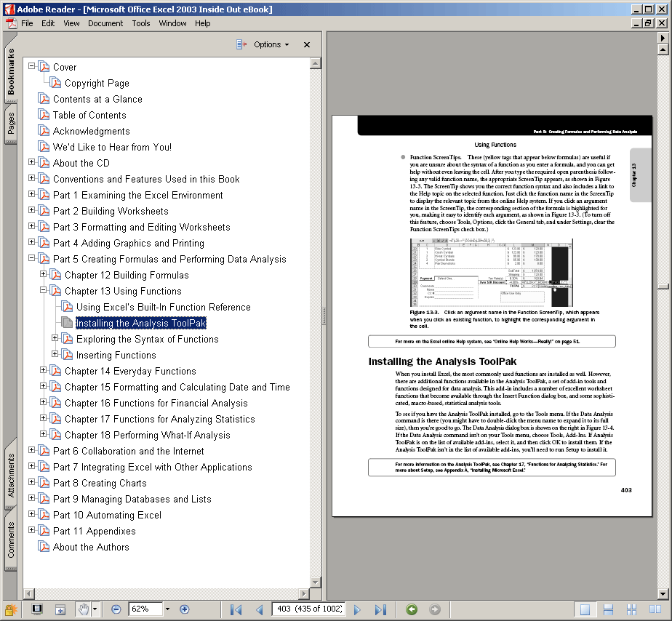Switch to continuous page layout
The width and height of the screenshot is (672, 621).
pyautogui.click(x=608, y=609)
